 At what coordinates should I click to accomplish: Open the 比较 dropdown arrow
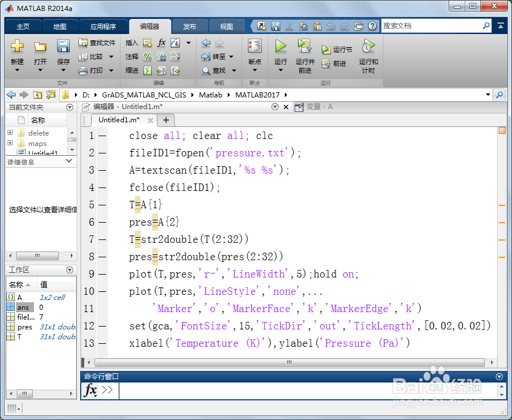(x=111, y=57)
